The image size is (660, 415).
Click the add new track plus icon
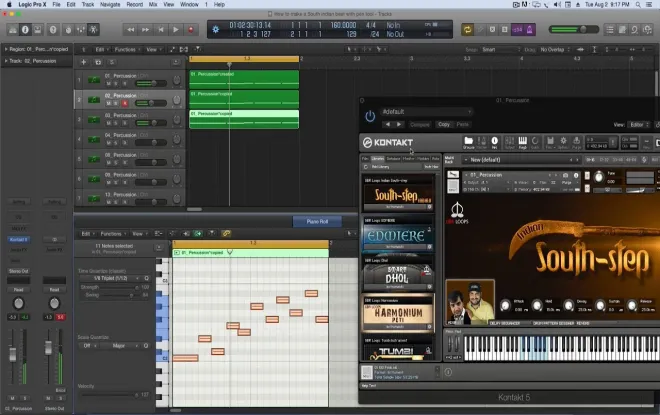coord(83,62)
